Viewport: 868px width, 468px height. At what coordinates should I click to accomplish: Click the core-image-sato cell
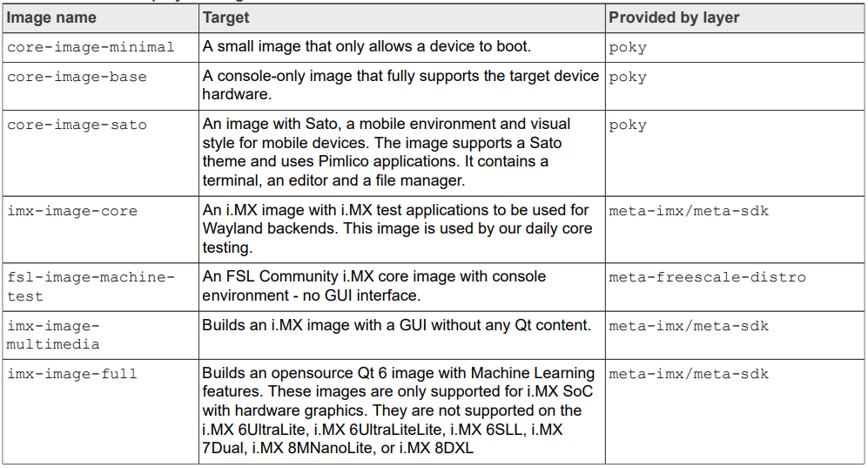pyautogui.click(x=77, y=125)
